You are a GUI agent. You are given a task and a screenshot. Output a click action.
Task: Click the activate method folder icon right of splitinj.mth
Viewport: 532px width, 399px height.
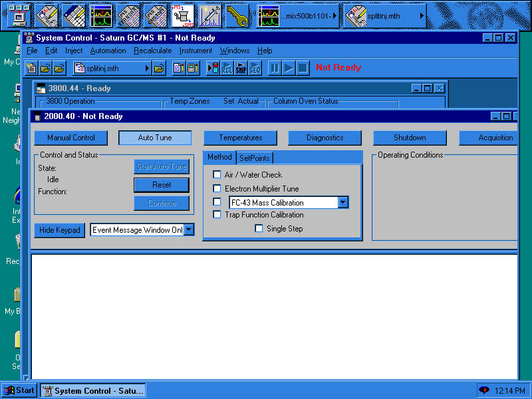click(159, 68)
